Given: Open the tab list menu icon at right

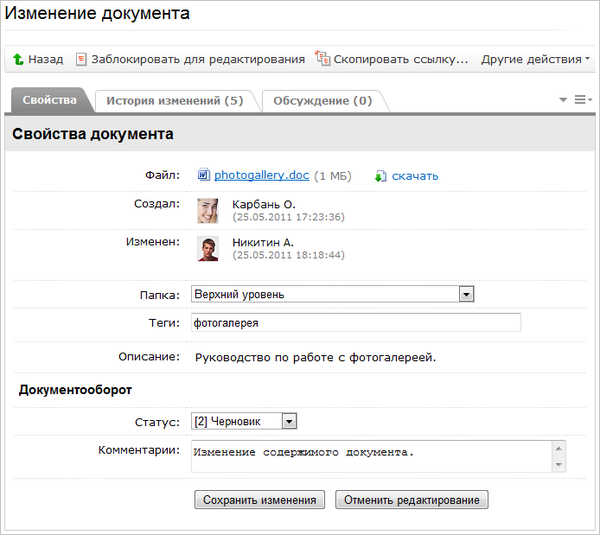Looking at the screenshot, I should tap(582, 100).
